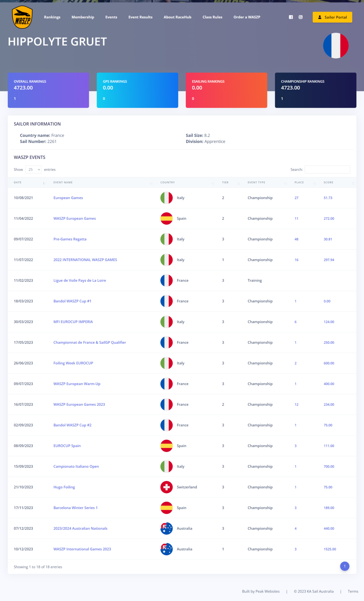364x601 pixels.
Task: Open the Facebook social icon
Action: [x=291, y=17]
